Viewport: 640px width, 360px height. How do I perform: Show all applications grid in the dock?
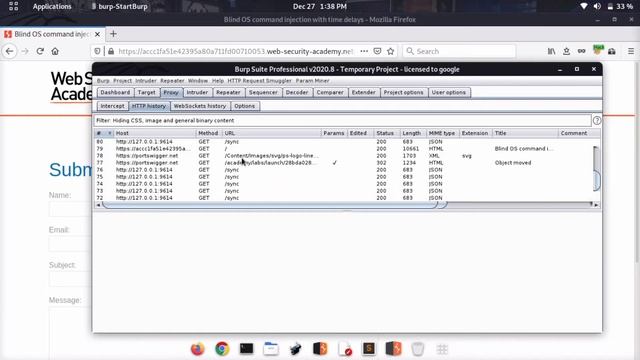[442, 349]
